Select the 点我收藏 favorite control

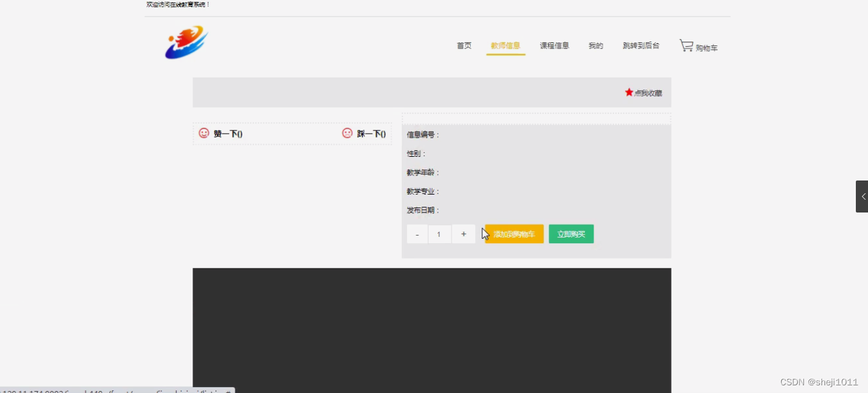[648, 93]
